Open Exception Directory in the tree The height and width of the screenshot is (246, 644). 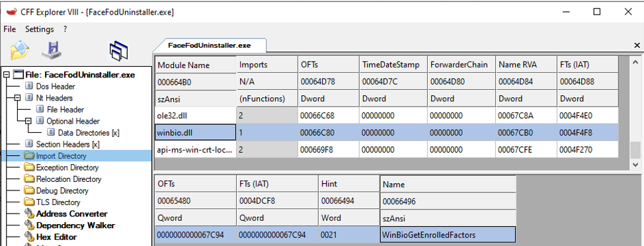[67, 167]
